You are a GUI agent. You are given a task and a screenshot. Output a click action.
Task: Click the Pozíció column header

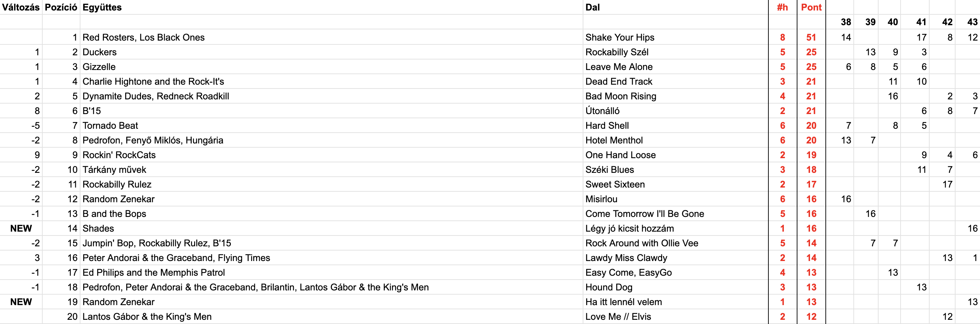61,7
